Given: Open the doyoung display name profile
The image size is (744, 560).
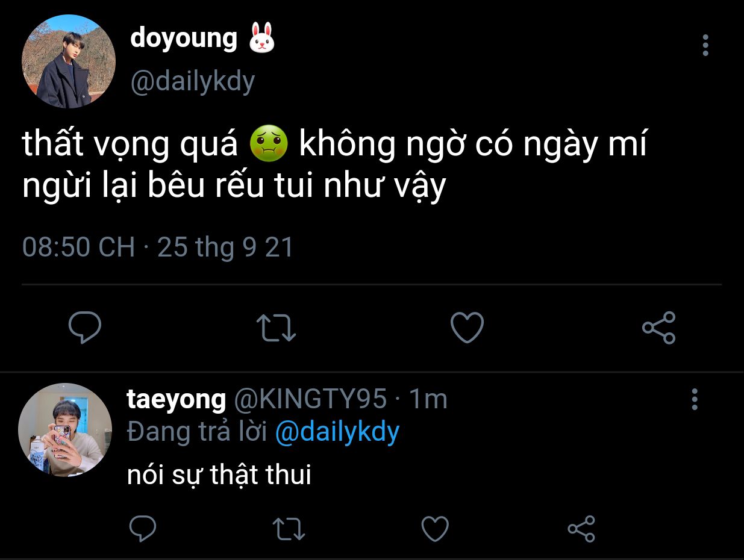Looking at the screenshot, I should (x=184, y=37).
